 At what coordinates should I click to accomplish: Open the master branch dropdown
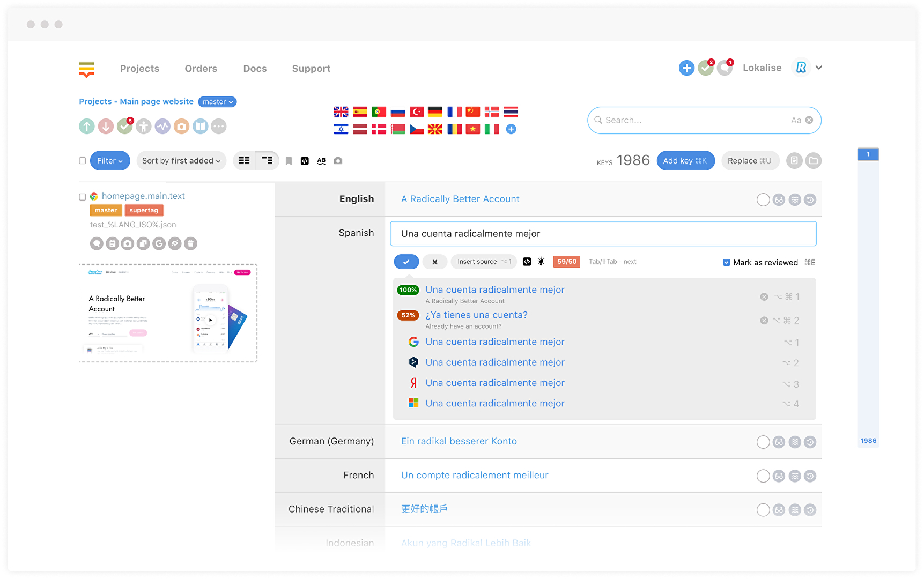click(x=218, y=102)
